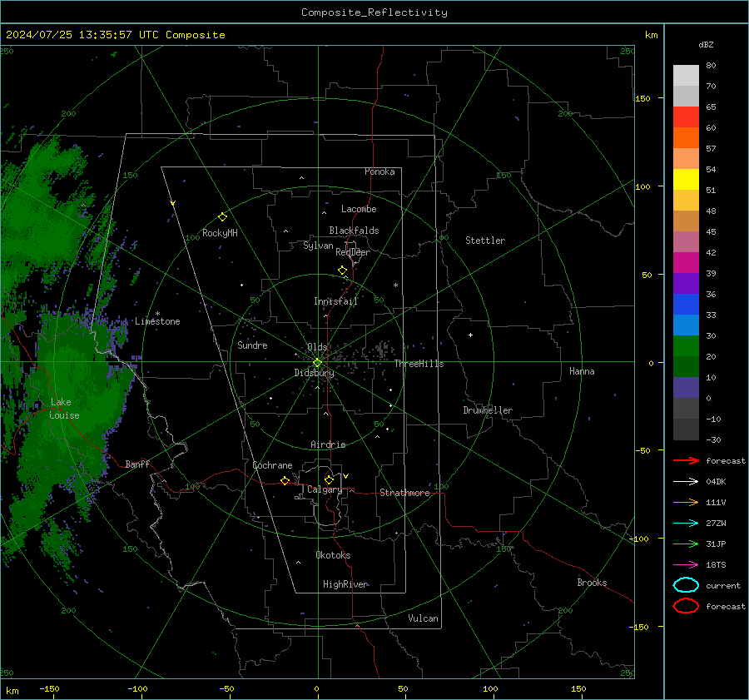This screenshot has width=749, height=700.
Task: Select the Lacombe city label
Action: [359, 209]
